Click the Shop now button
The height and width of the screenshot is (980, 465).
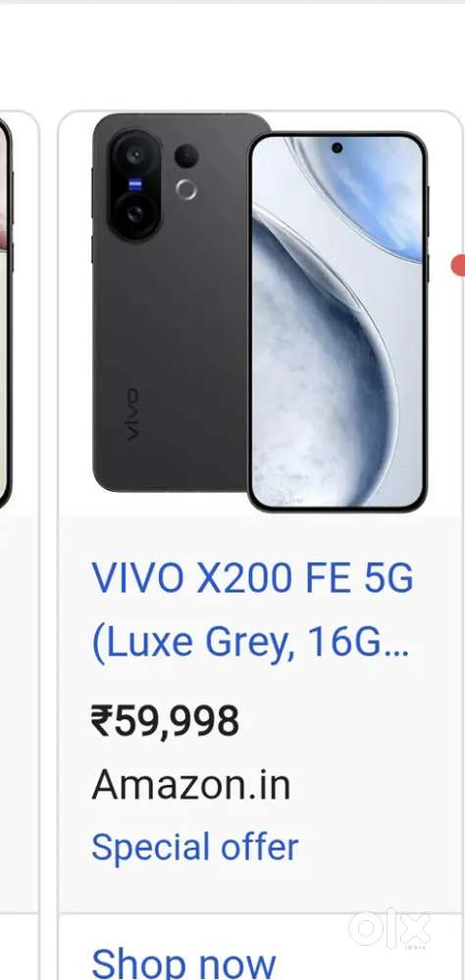click(183, 962)
